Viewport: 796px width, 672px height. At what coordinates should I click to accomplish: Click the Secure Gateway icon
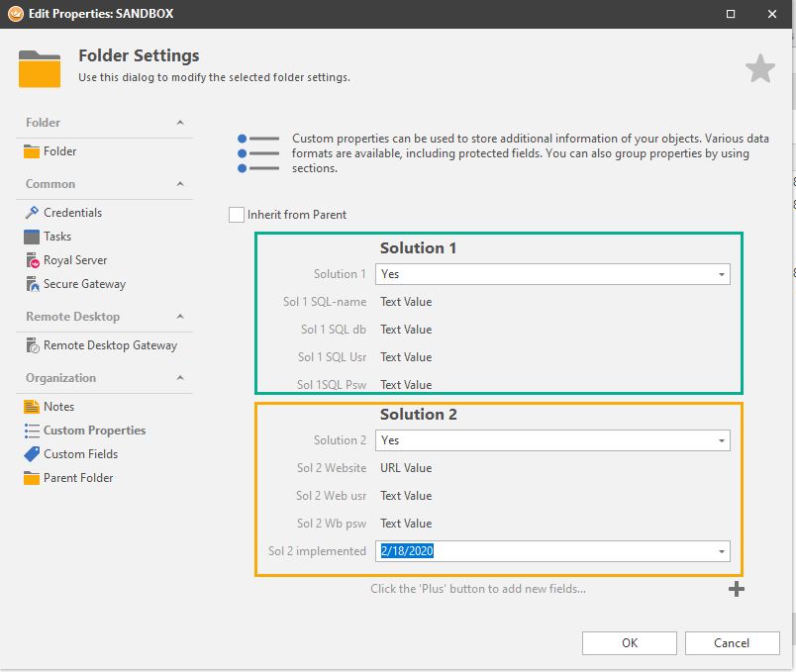[x=32, y=284]
